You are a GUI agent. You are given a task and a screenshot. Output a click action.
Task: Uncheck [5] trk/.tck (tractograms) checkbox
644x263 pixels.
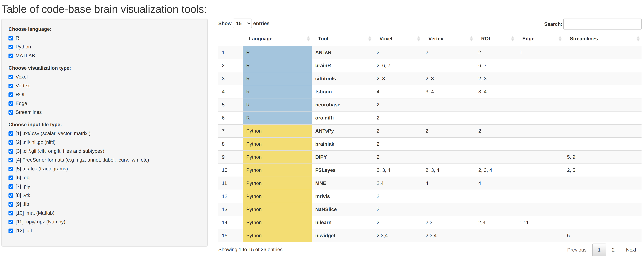click(x=11, y=169)
